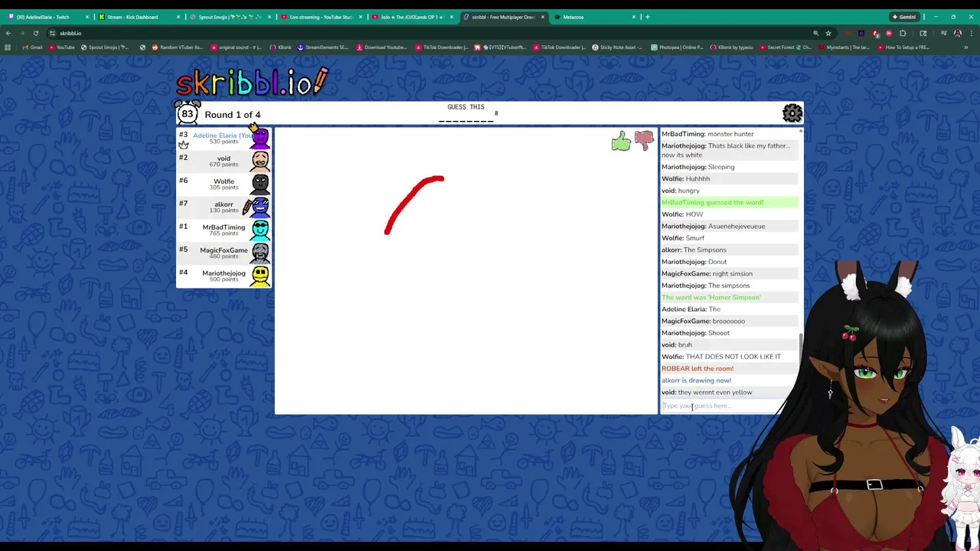980x551 pixels.
Task: Open Myinstants bookmark
Action: click(x=843, y=47)
